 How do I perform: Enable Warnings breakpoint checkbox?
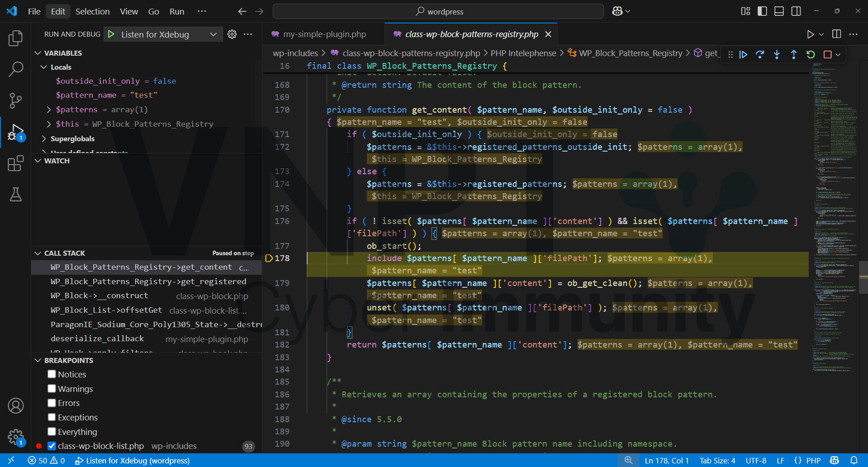tap(52, 389)
